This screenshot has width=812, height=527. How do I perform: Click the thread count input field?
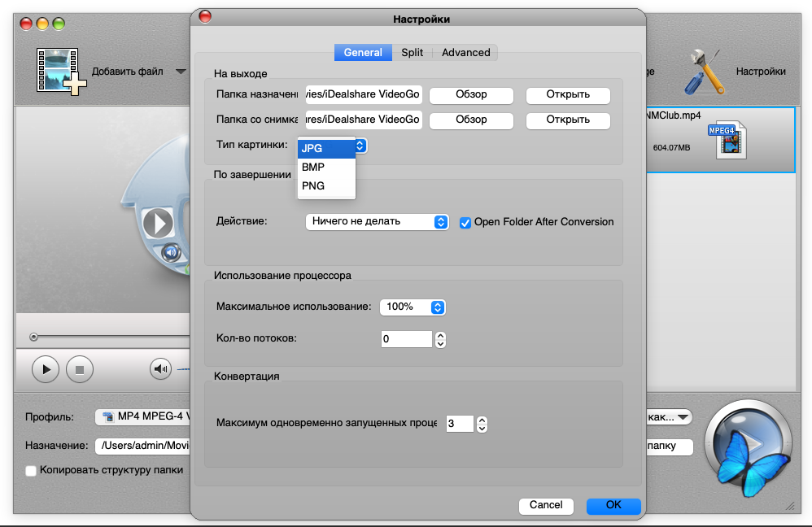(x=406, y=338)
